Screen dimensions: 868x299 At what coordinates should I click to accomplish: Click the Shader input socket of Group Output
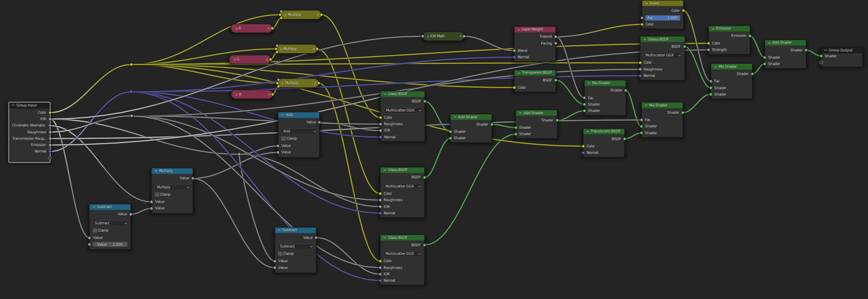[x=821, y=56]
